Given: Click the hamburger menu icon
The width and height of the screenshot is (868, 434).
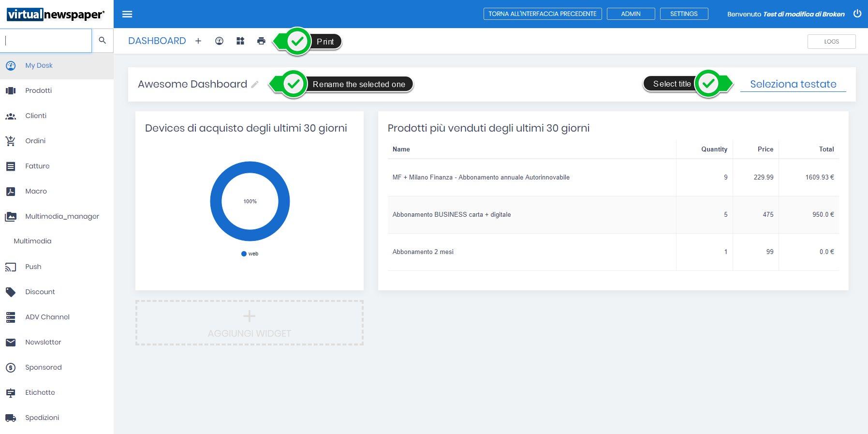Looking at the screenshot, I should (127, 14).
